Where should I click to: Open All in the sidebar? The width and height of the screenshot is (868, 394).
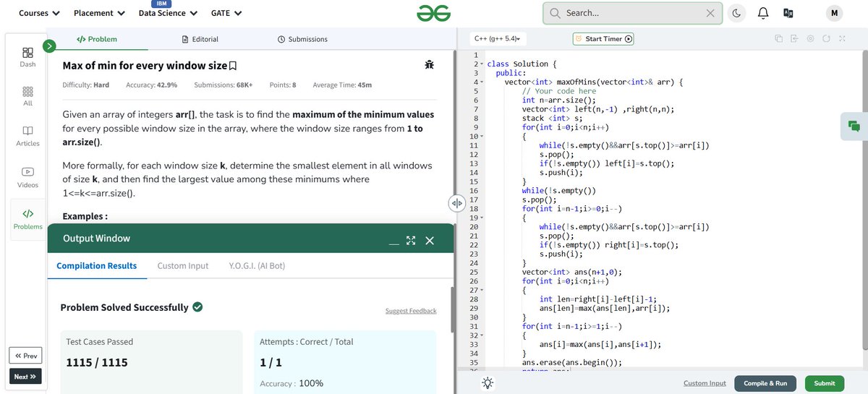[27, 96]
